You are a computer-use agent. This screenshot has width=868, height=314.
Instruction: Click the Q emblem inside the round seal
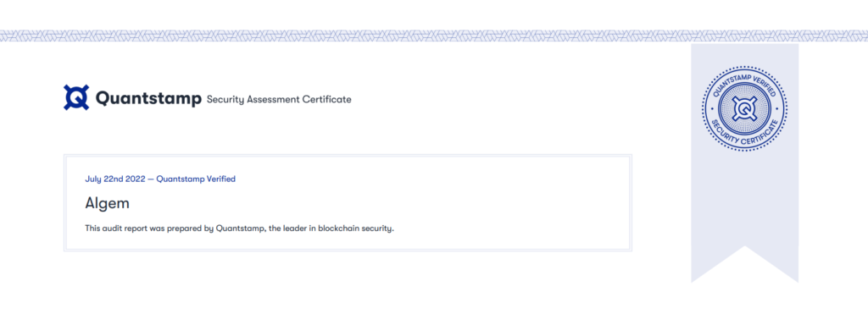click(x=744, y=107)
